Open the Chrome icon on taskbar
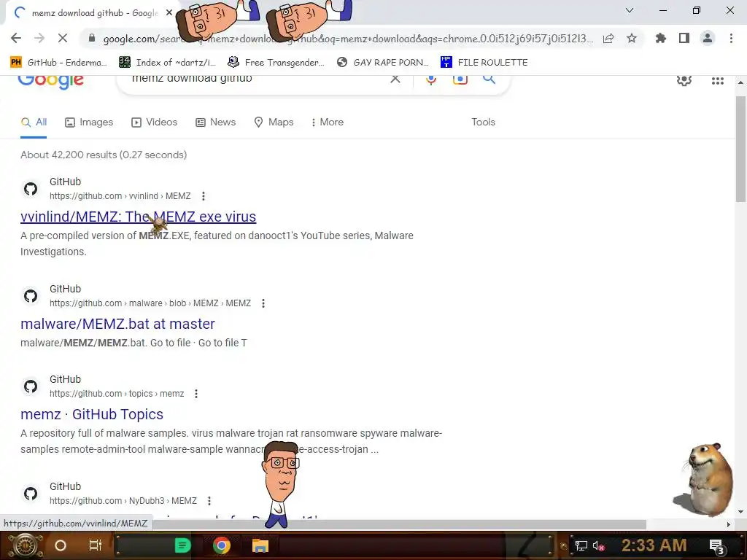The height and width of the screenshot is (560, 747). pyautogui.click(x=222, y=545)
